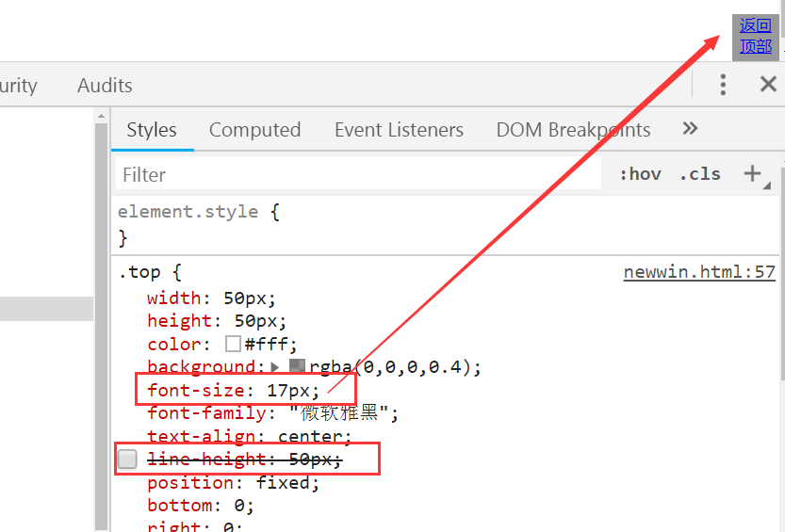Image resolution: width=785 pixels, height=532 pixels.
Task: Click the plus icon to add new style rule
Action: click(752, 173)
